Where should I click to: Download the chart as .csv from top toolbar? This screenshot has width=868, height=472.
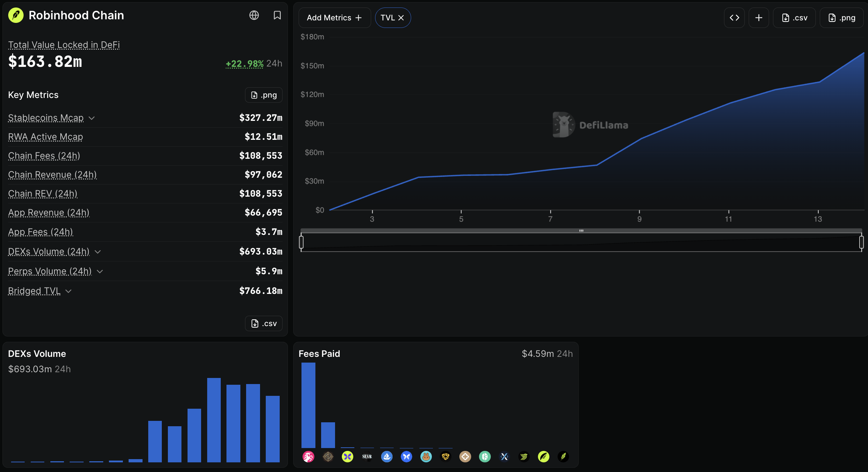coord(794,18)
